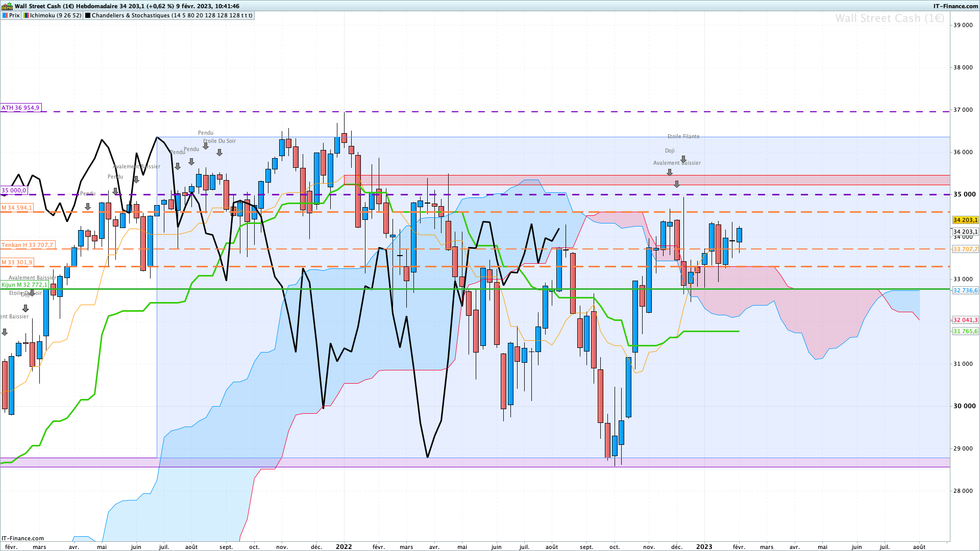Image resolution: width=980 pixels, height=551 pixels.
Task: Click the Prix color icon
Action: coord(5,15)
